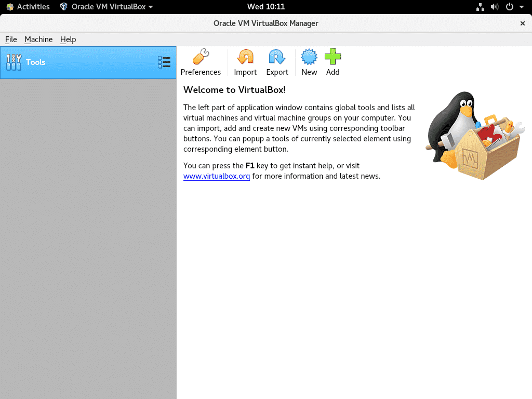Click the volume speaker icon in top bar
This screenshot has height=399, width=532.
click(x=495, y=7)
